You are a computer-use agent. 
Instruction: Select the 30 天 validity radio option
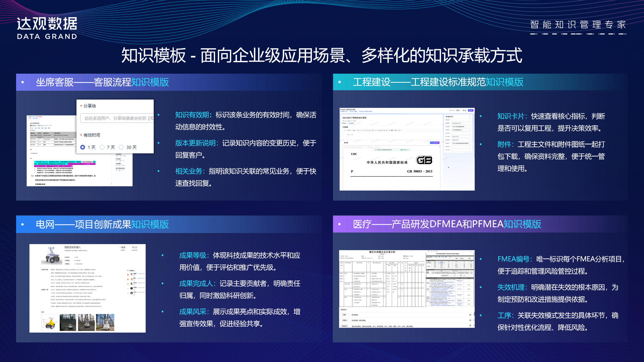[122, 147]
